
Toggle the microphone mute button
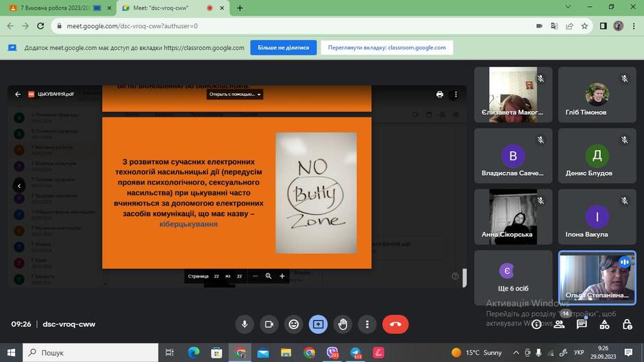pyautogui.click(x=245, y=324)
